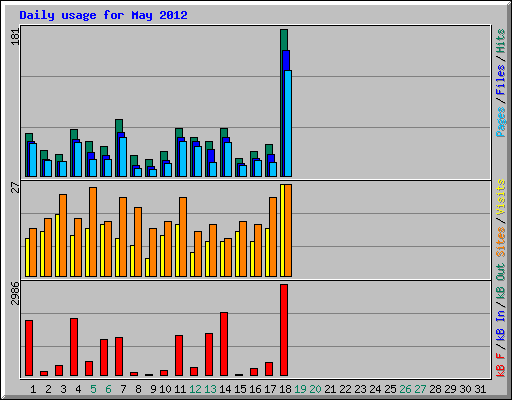Click the green x-axis day label 6
The width and height of the screenshot is (512, 400).
pos(108,389)
